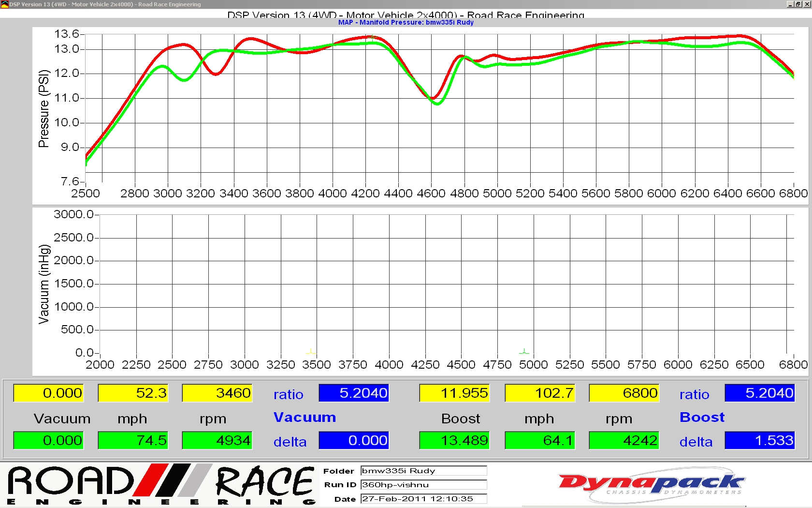Click the yellow rpm value 6800
The image size is (812, 508).
[624, 393]
